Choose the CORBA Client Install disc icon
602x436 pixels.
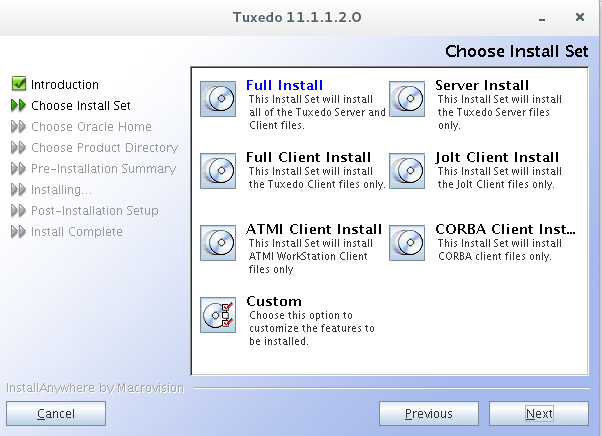coord(407,243)
